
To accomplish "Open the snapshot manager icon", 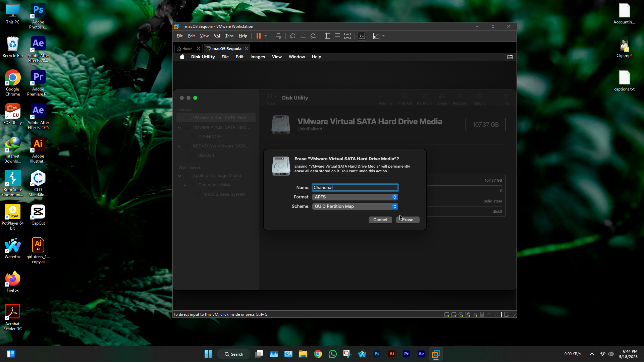I will [313, 36].
